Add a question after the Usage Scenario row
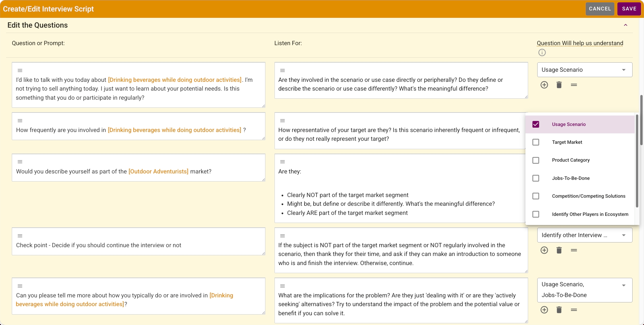The image size is (644, 325). coord(544,85)
